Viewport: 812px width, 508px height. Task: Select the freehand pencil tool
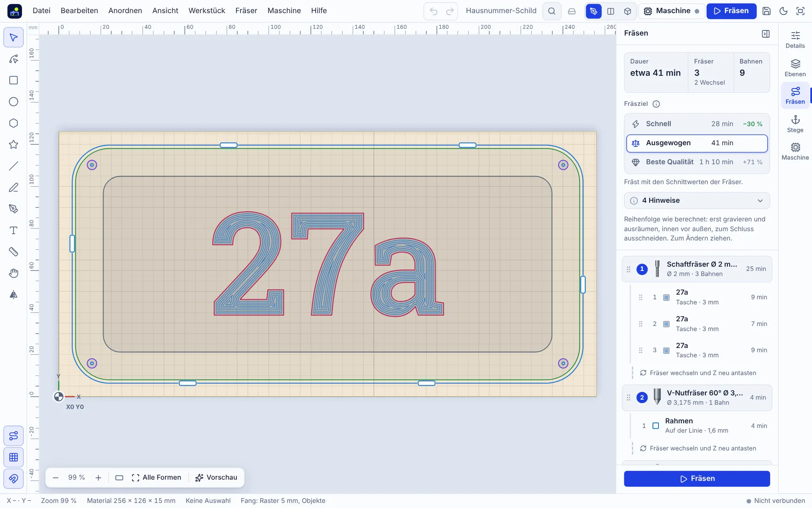click(14, 188)
